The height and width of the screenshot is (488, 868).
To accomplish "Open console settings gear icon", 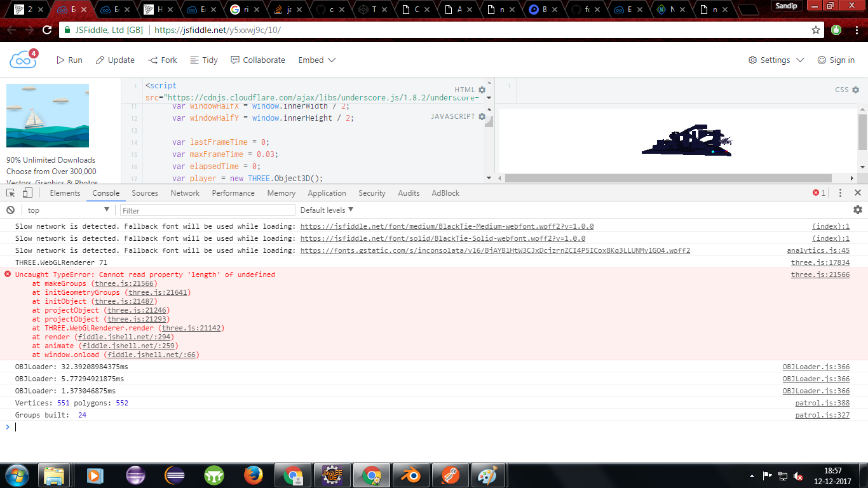I will click(x=857, y=210).
